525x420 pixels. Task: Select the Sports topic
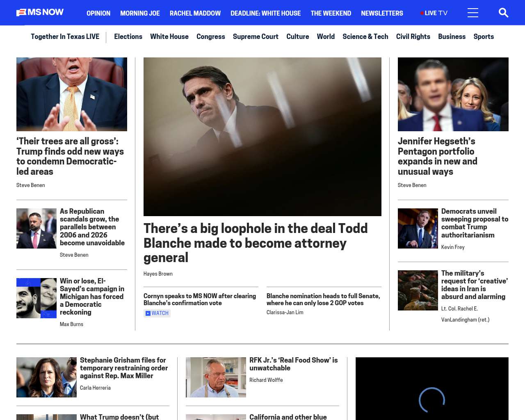484,37
